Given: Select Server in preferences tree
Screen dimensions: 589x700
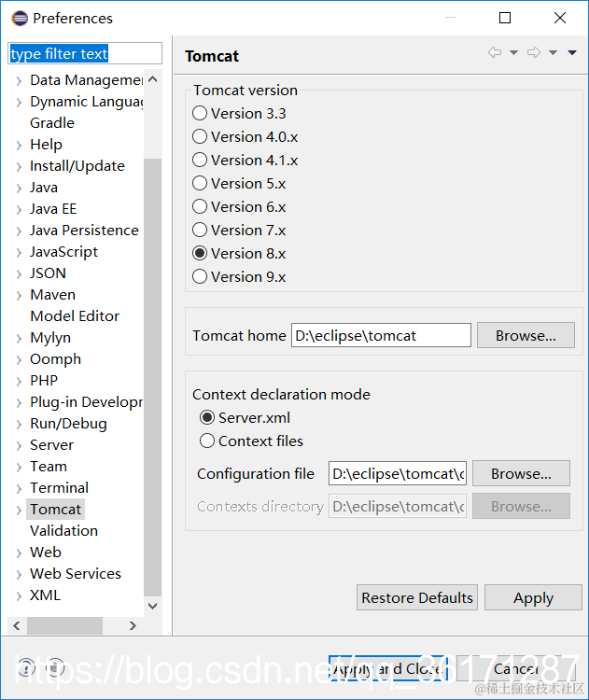Looking at the screenshot, I should (51, 444).
